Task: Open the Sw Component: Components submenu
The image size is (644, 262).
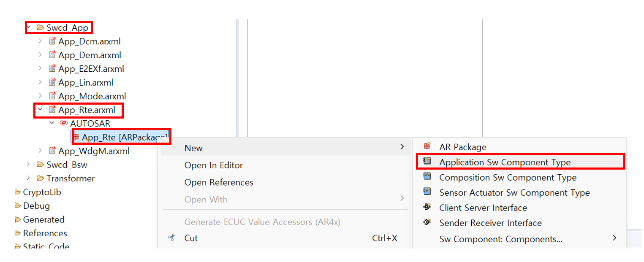Action: click(x=500, y=239)
